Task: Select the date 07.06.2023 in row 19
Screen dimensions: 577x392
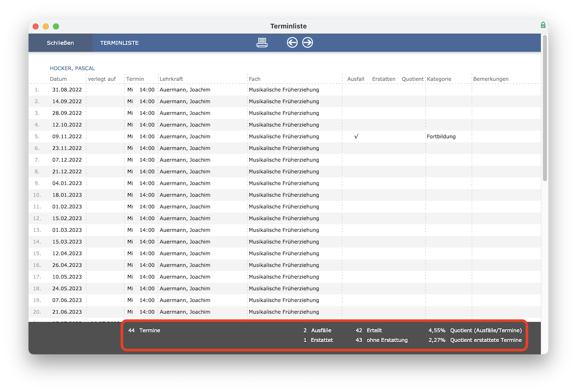Action: point(67,300)
